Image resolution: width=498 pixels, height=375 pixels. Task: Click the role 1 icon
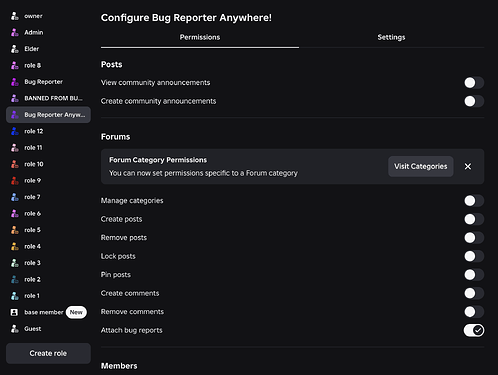15,296
